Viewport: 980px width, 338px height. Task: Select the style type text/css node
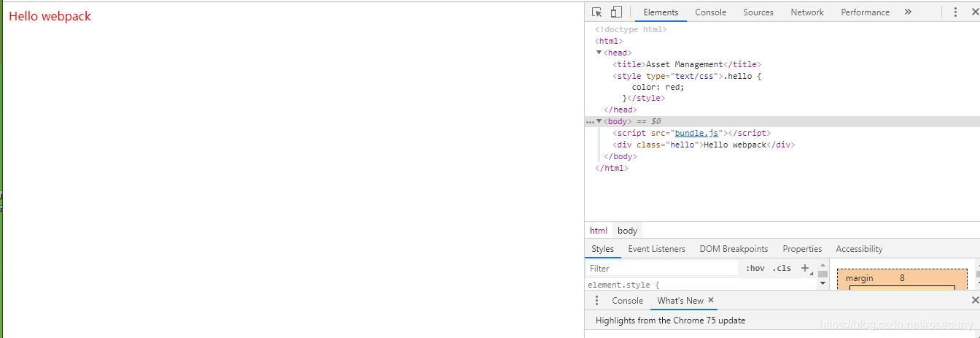[x=687, y=76]
